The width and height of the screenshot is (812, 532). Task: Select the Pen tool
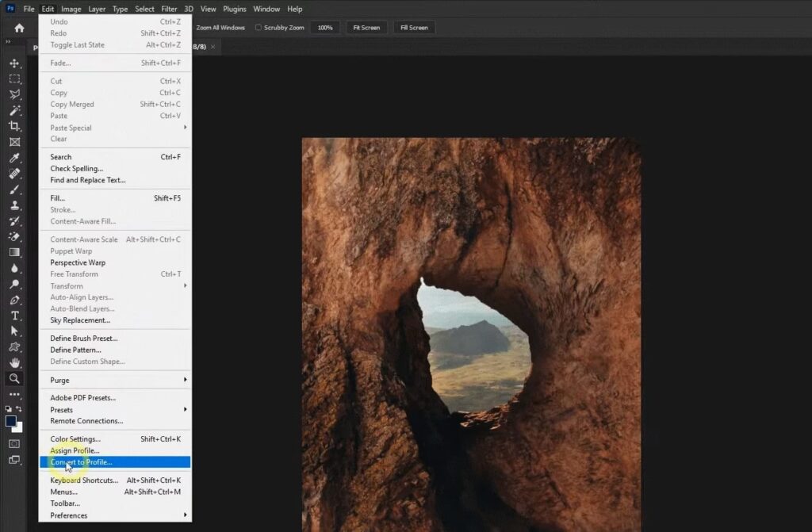point(14,300)
